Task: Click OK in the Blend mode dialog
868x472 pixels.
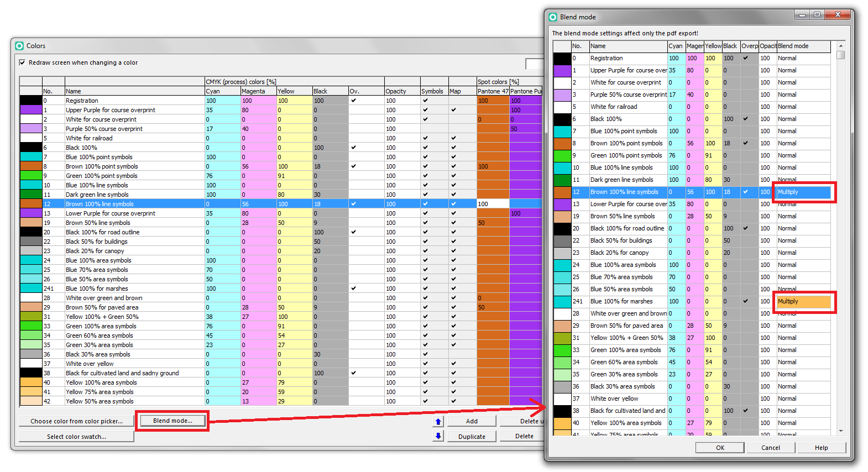Action: click(720, 448)
